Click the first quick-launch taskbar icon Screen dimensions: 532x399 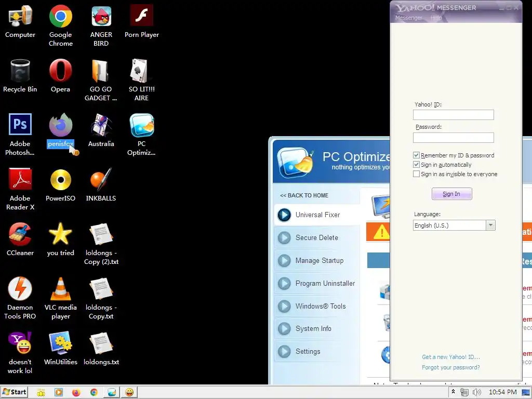41,393
